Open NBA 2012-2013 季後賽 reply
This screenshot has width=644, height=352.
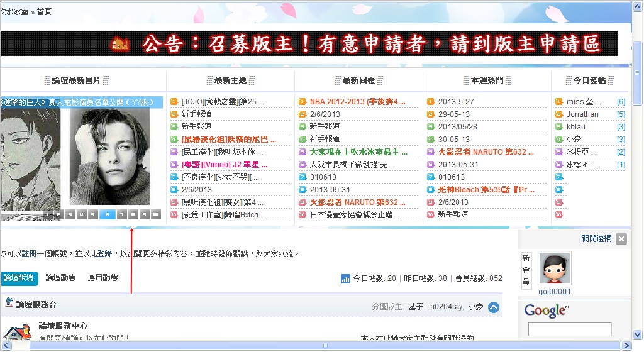tap(357, 102)
